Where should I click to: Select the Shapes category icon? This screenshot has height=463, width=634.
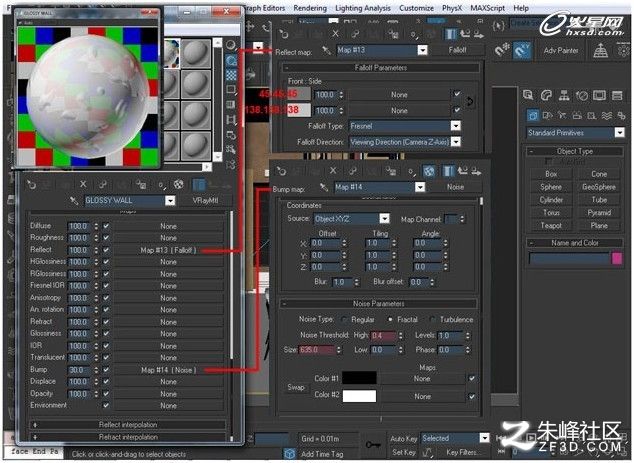pyautogui.click(x=547, y=116)
